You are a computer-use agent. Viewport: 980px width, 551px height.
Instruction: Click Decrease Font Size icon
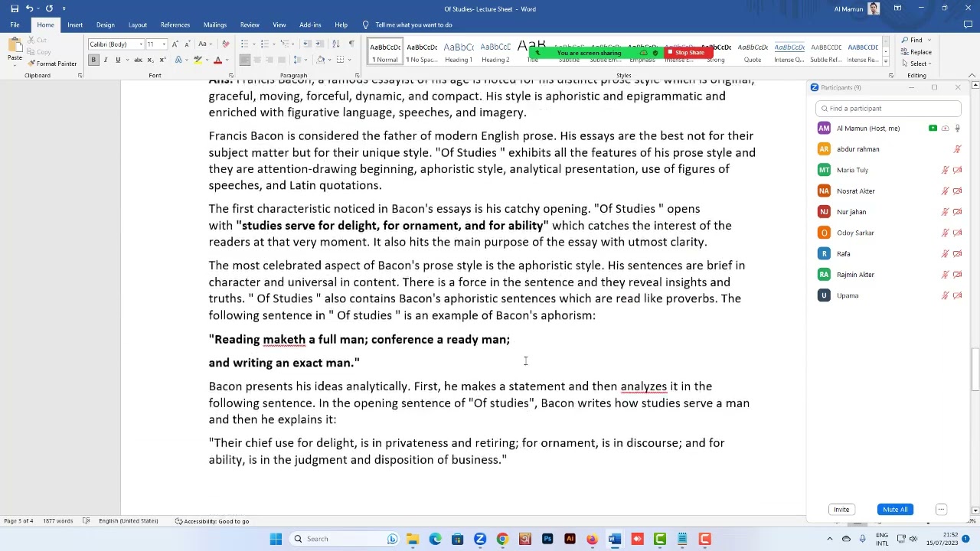click(188, 44)
